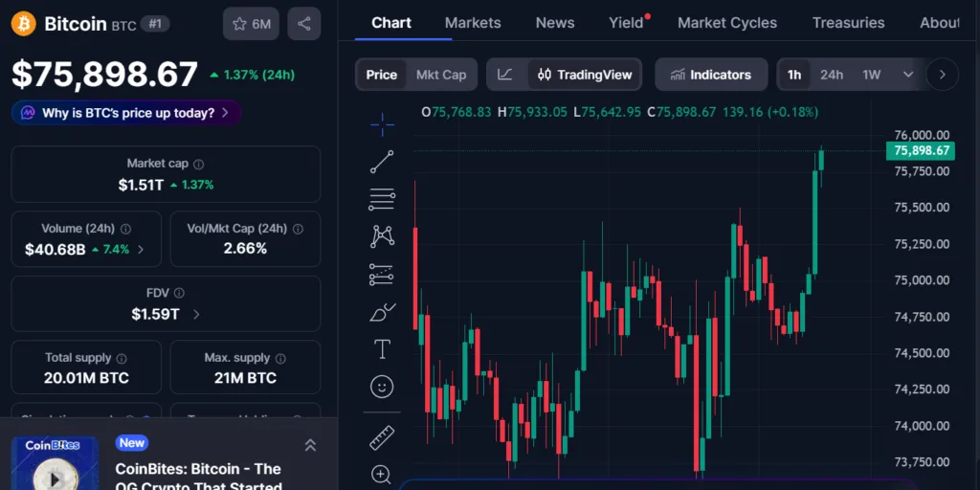Viewport: 980px width, 490px height.
Task: Open the Market Cycles tab
Action: (727, 23)
